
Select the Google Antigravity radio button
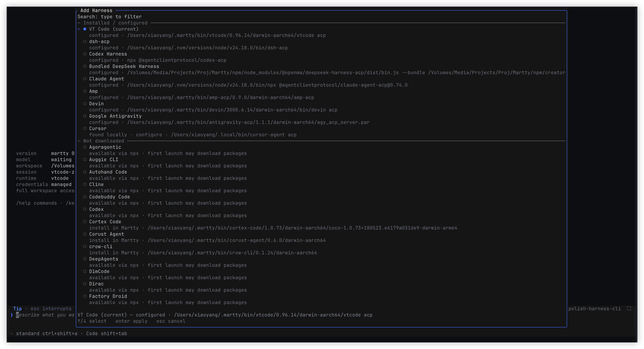point(85,116)
